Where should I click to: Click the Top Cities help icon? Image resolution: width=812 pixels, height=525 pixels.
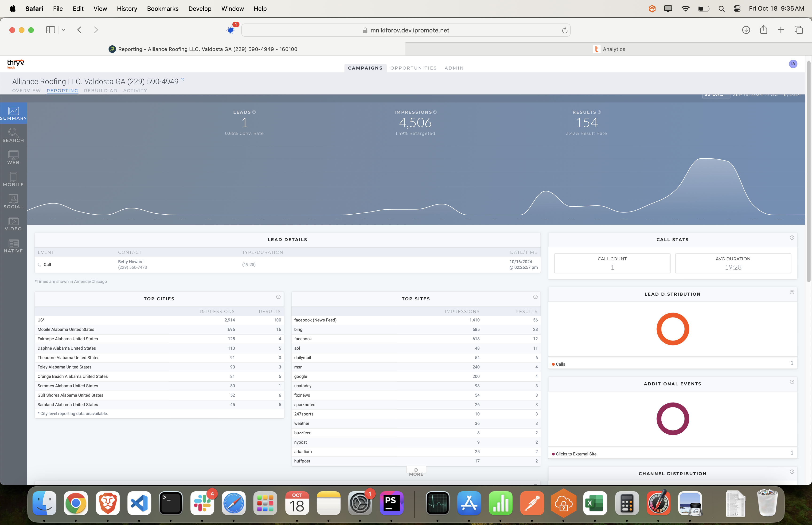(278, 297)
